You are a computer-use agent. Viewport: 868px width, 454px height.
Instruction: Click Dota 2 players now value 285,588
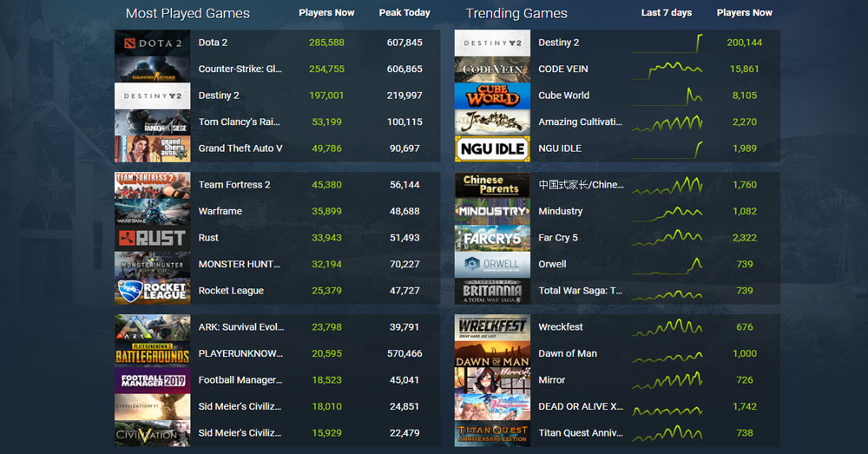click(326, 43)
